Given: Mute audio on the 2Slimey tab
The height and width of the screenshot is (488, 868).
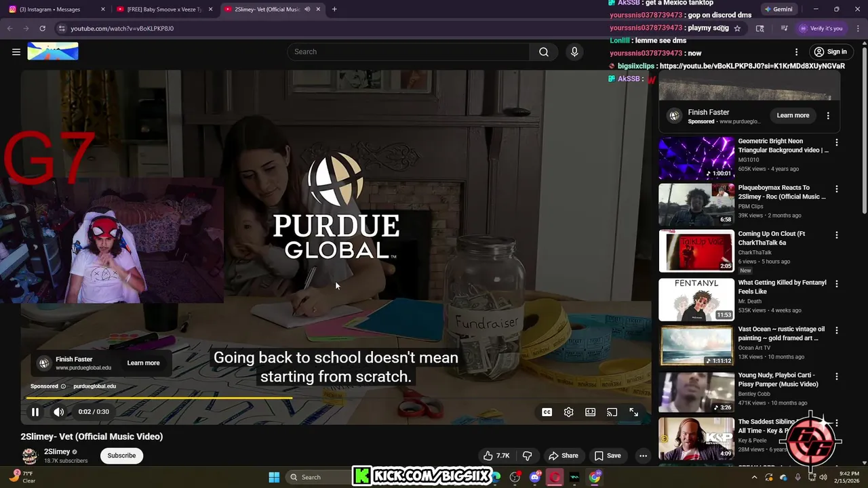Looking at the screenshot, I should tap(307, 9).
